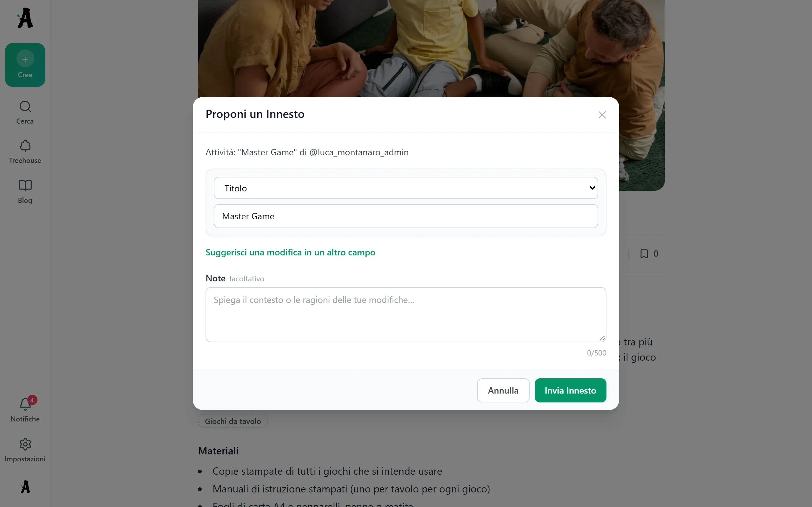The image size is (812, 507).
Task: Click the Annulla button
Action: 503,390
